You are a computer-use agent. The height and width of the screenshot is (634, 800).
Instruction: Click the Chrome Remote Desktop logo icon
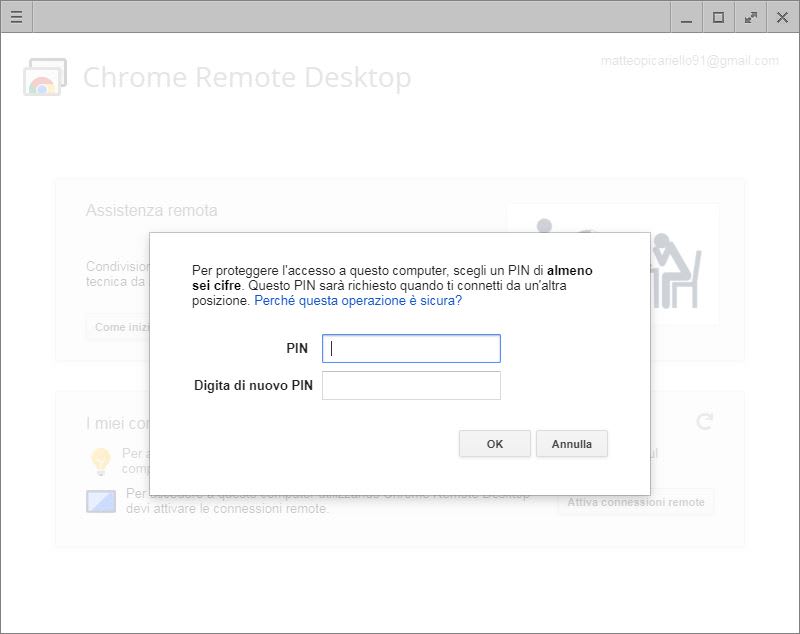[45, 77]
